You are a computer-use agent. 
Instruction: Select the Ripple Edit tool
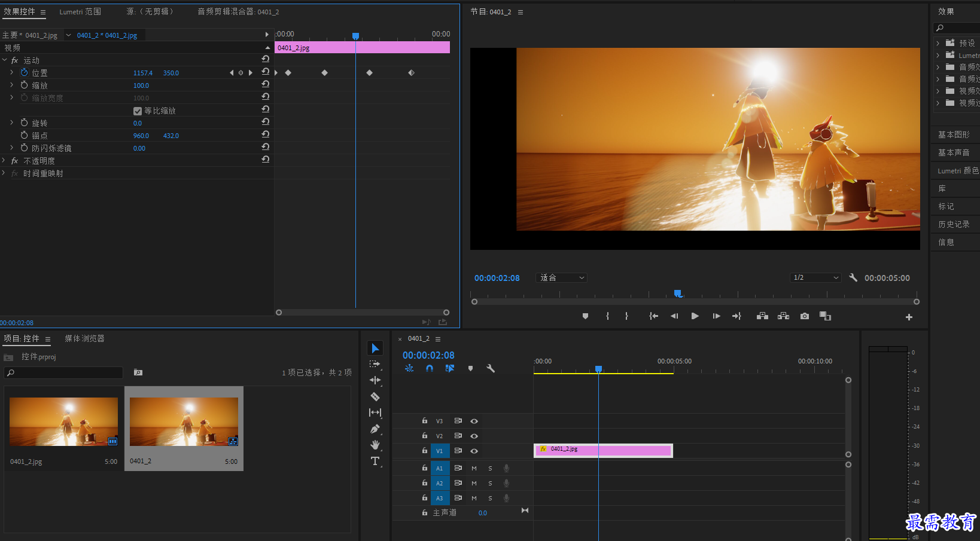[375, 380]
